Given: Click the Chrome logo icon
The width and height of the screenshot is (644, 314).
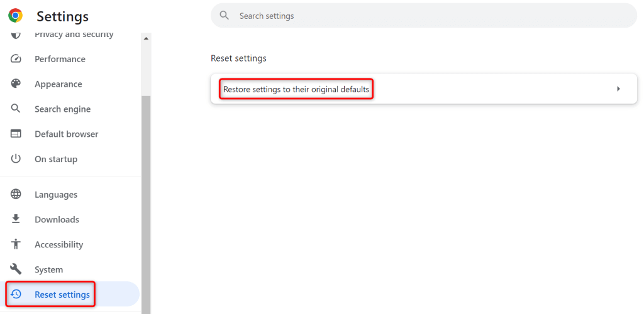Looking at the screenshot, I should point(16,16).
